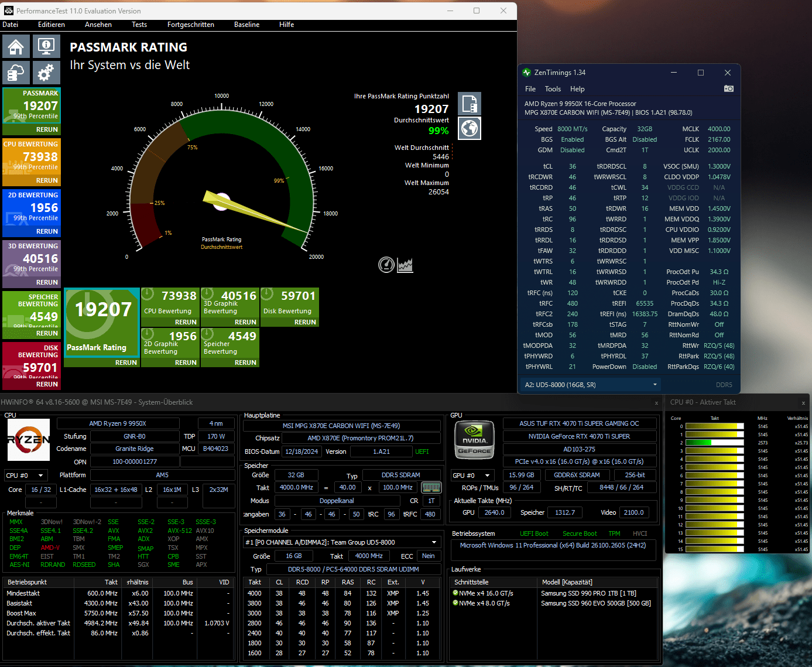The height and width of the screenshot is (667, 812).
Task: Click the AVX-512 entry in the Merkmale list
Action: pyautogui.click(x=179, y=531)
